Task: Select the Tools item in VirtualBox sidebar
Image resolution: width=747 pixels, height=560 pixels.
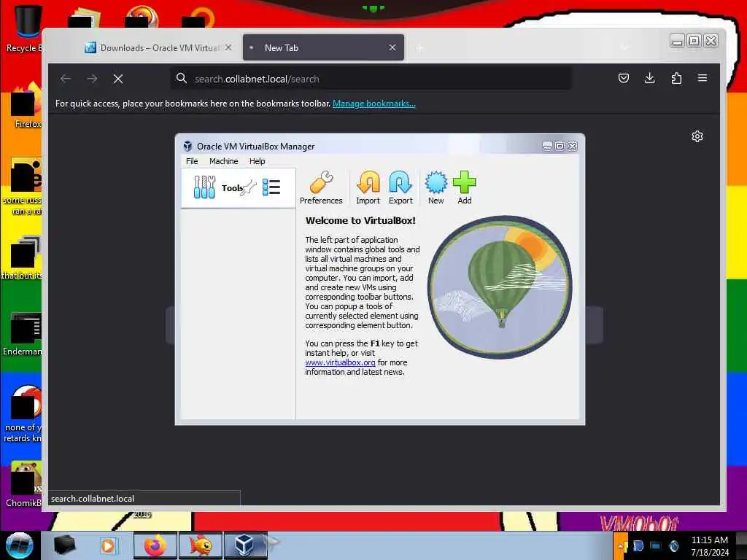Action: (239, 187)
